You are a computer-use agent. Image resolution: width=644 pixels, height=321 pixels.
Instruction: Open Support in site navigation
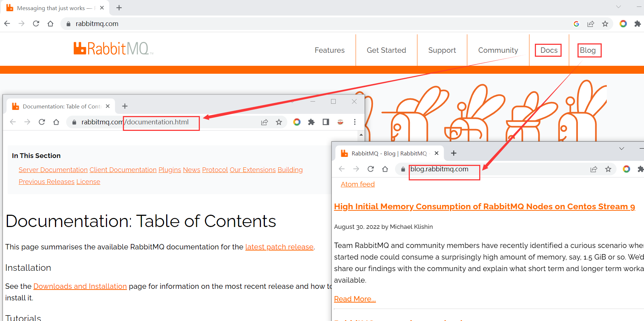click(x=442, y=50)
